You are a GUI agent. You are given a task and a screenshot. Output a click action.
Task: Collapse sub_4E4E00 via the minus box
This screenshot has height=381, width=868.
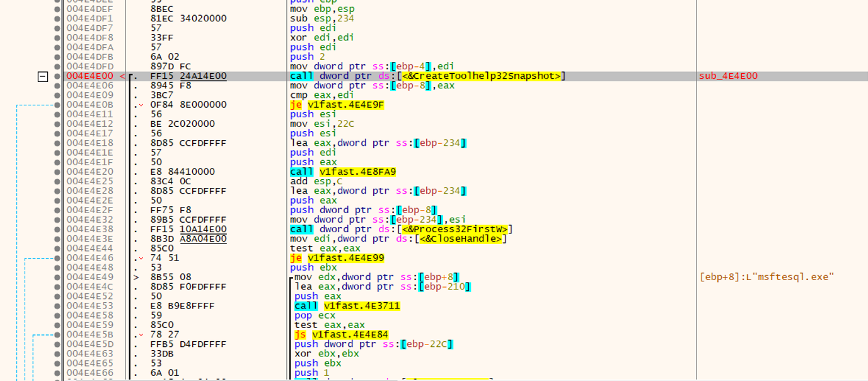point(43,76)
